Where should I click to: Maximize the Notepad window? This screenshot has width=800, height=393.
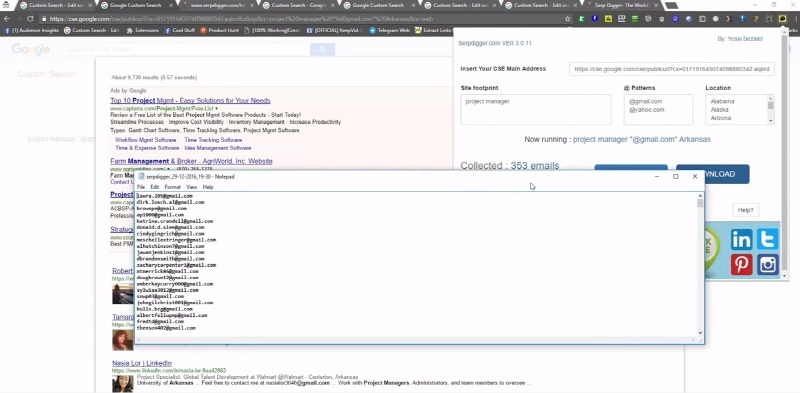[676, 177]
